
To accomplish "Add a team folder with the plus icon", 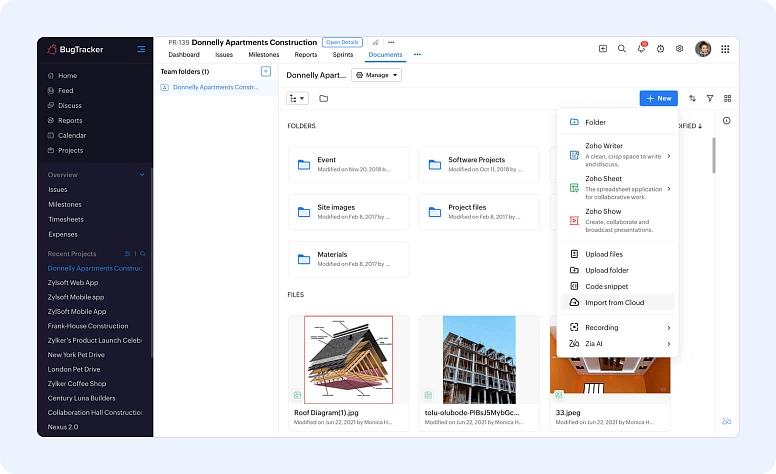I will [265, 72].
